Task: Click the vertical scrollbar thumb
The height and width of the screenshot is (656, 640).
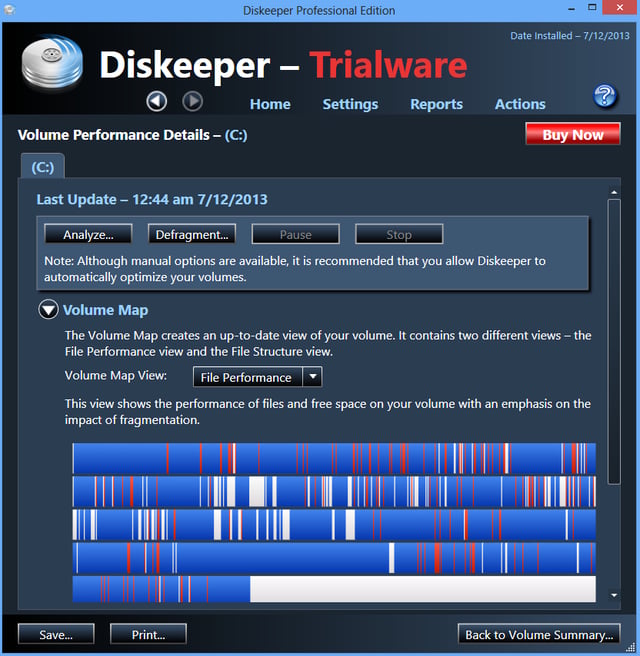Action: pos(614,342)
